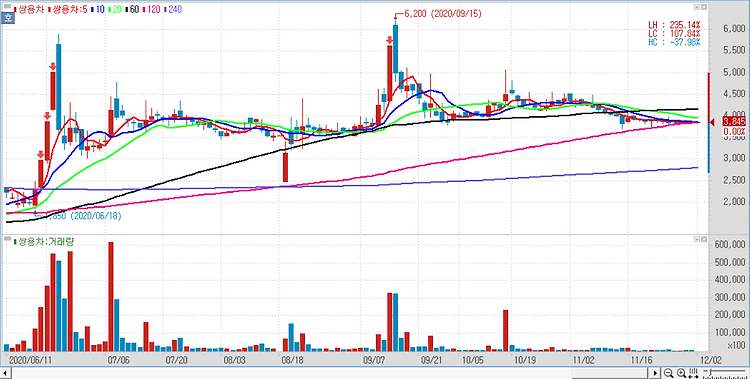Click the gray menu box on volume pane
Viewport: 750px width, 379px height.
(x=7, y=238)
